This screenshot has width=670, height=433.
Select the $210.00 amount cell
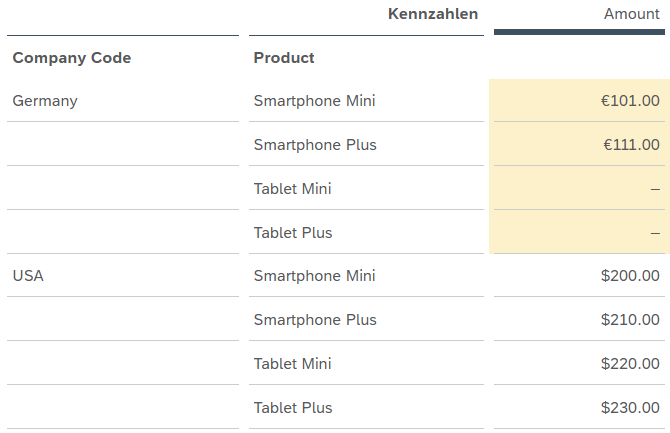coord(630,320)
